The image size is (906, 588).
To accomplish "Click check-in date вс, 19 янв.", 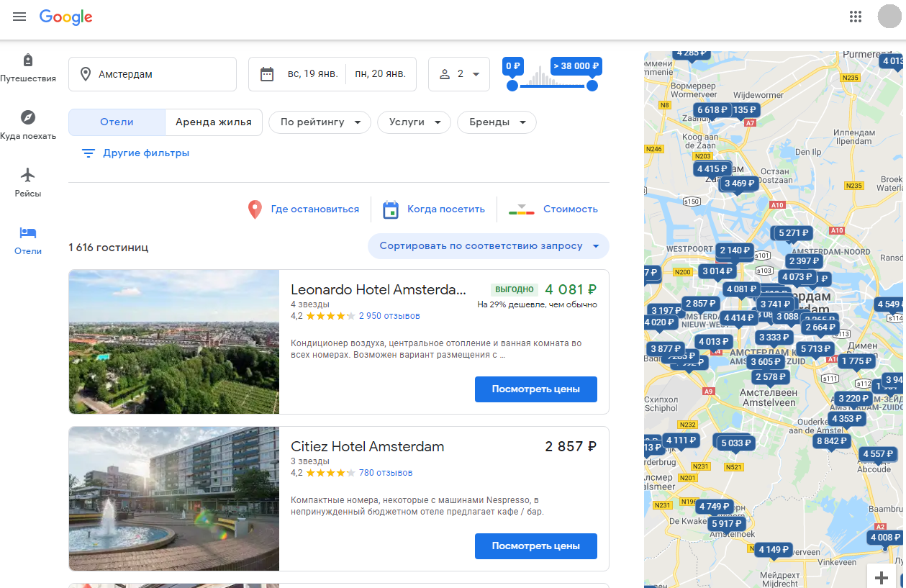I will pos(312,74).
